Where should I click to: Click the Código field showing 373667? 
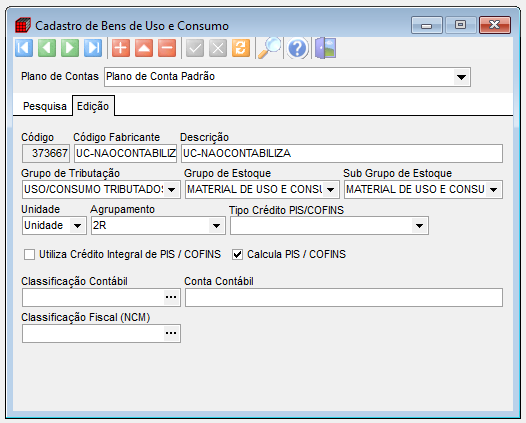click(46, 154)
